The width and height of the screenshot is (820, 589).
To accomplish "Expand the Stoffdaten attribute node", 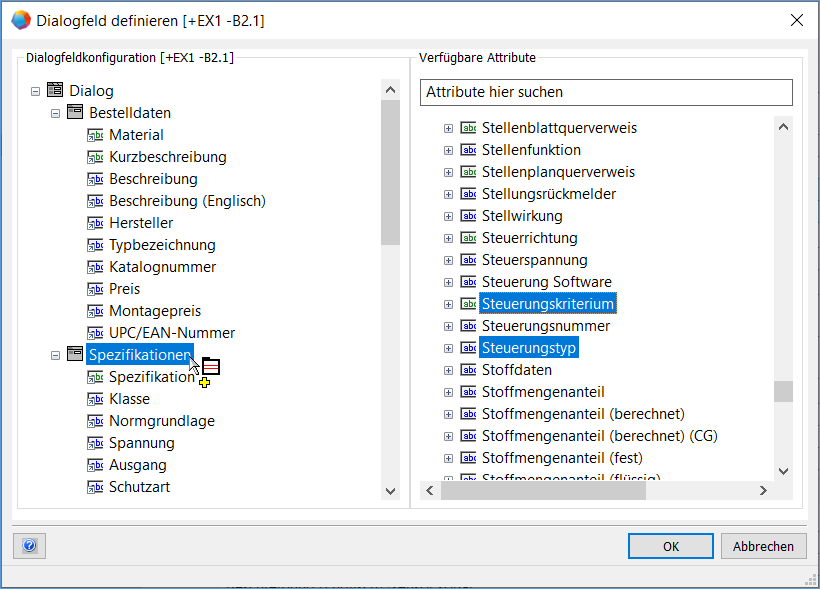I will [x=448, y=370].
